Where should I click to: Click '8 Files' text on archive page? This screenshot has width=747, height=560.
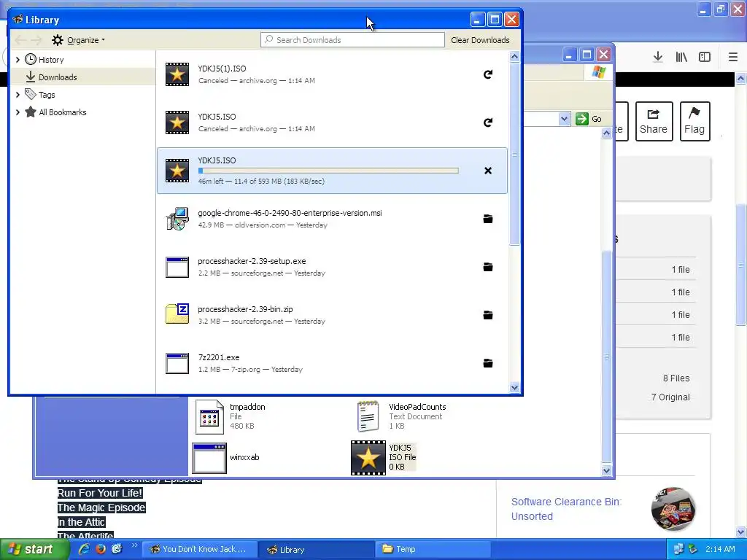[x=676, y=378]
